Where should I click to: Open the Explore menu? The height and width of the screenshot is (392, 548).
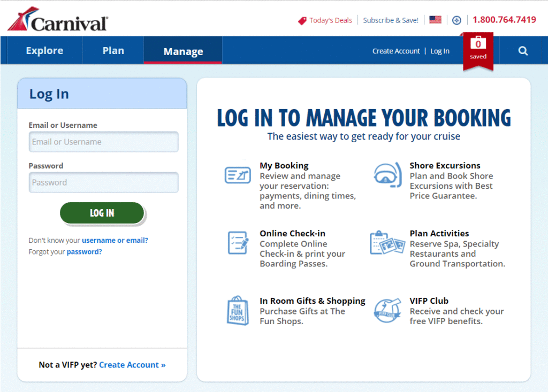pyautogui.click(x=44, y=51)
